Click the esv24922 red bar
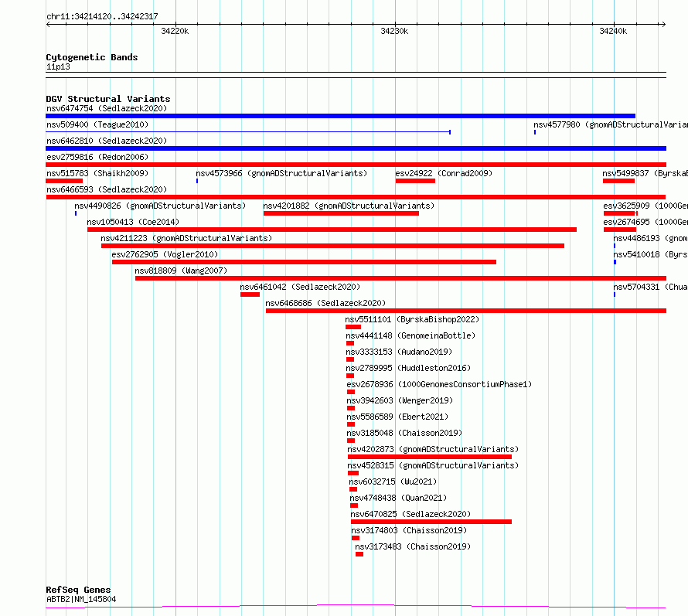 click(415, 181)
